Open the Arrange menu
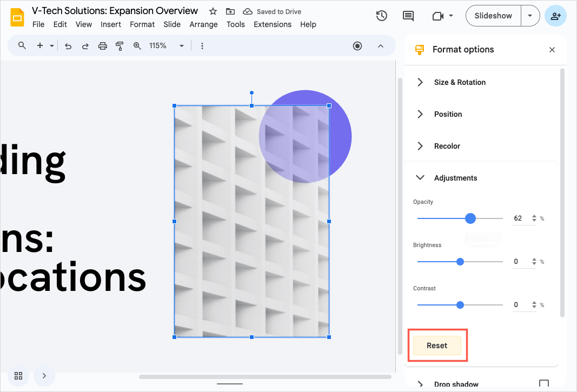Image resolution: width=577 pixels, height=392 pixels. [x=203, y=24]
